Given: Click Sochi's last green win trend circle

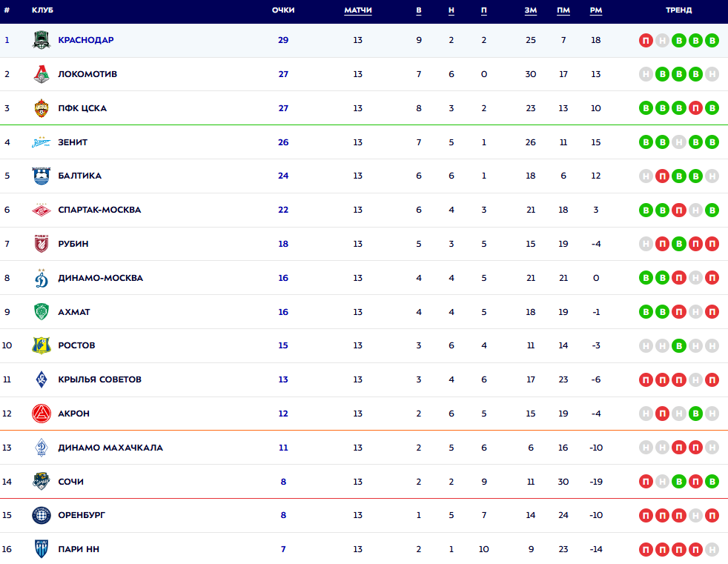Looking at the screenshot, I should [x=712, y=482].
